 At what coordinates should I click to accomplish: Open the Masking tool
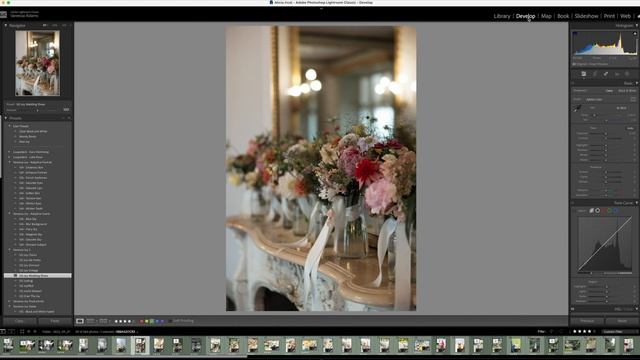pos(627,74)
